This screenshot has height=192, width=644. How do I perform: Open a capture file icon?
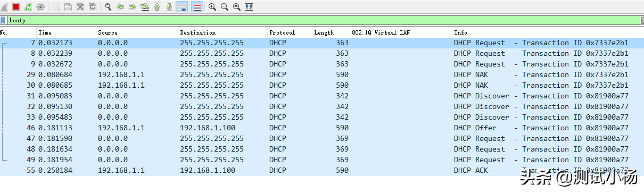(56, 7)
